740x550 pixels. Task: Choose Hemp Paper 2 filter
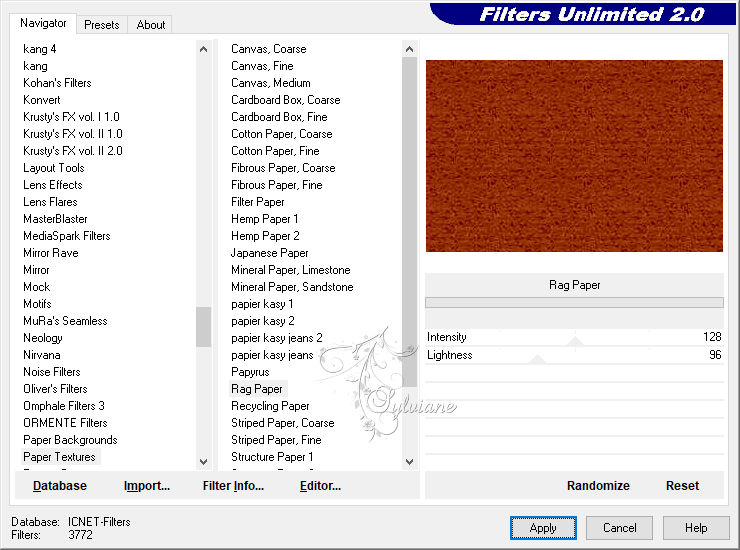click(265, 236)
